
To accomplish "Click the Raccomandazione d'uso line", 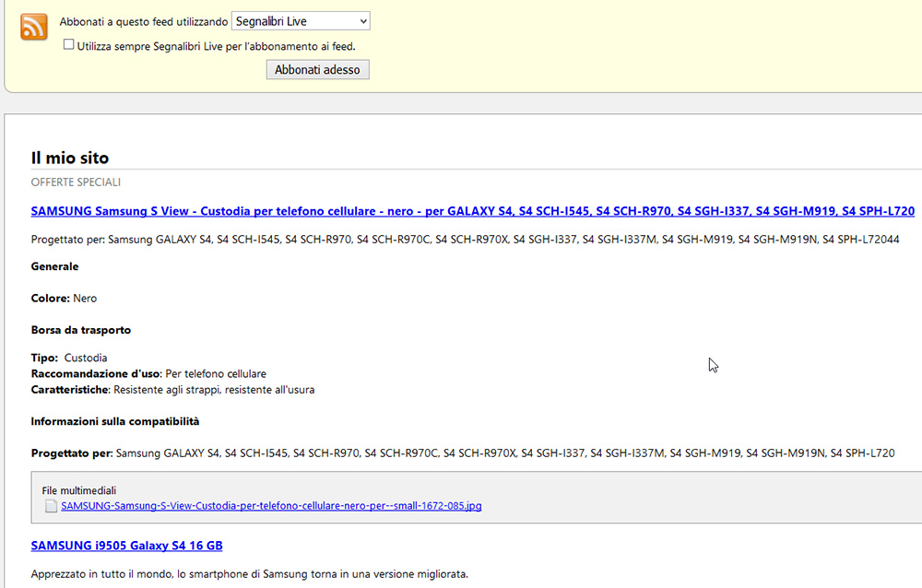I will click(x=148, y=373).
